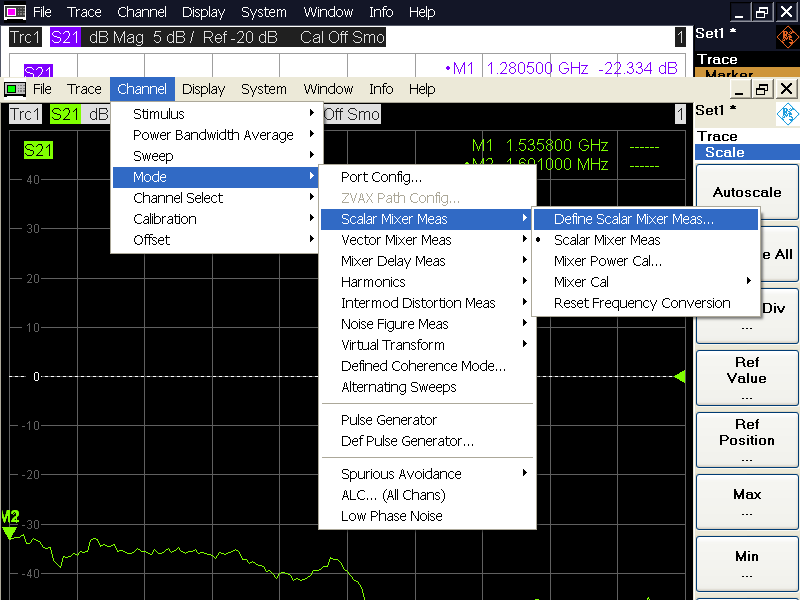This screenshot has height=600, width=800.
Task: Open Define Scalar Mixer Meas dialog
Action: (x=634, y=219)
